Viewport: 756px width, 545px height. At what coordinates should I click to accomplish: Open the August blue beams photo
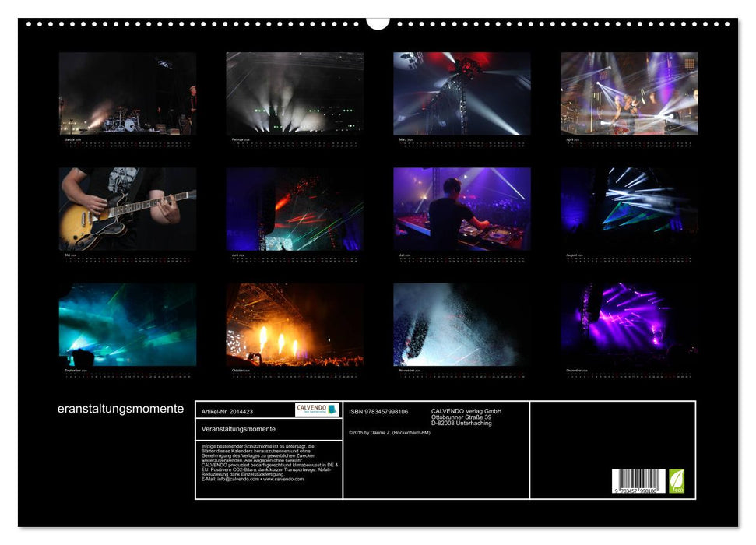tap(629, 209)
